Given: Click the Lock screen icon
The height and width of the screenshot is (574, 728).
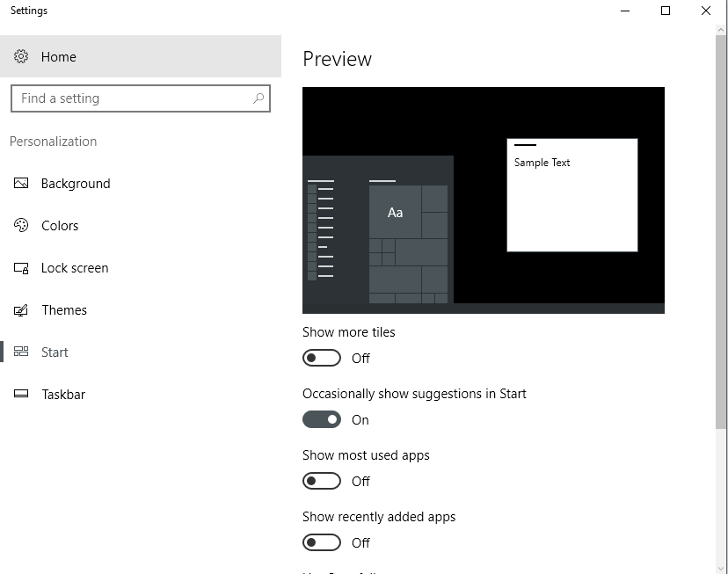Looking at the screenshot, I should [21, 268].
